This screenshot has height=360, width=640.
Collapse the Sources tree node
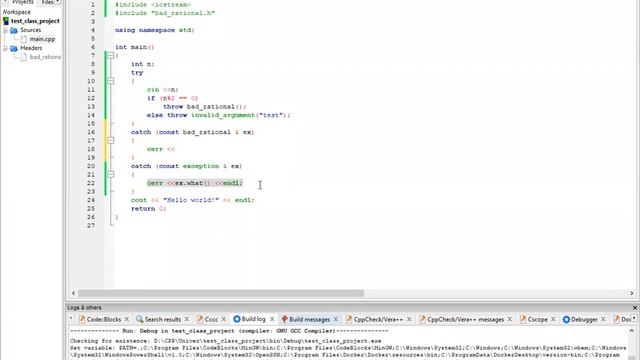pos(5,31)
